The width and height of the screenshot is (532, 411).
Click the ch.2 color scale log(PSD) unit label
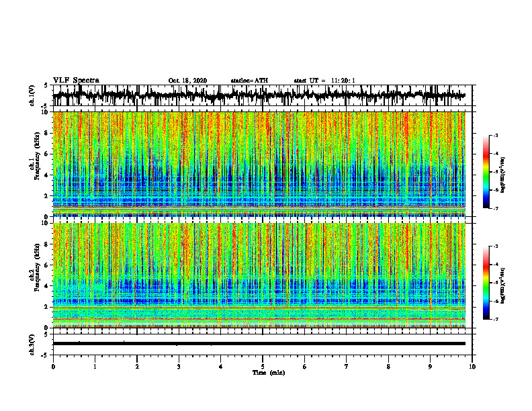click(503, 285)
